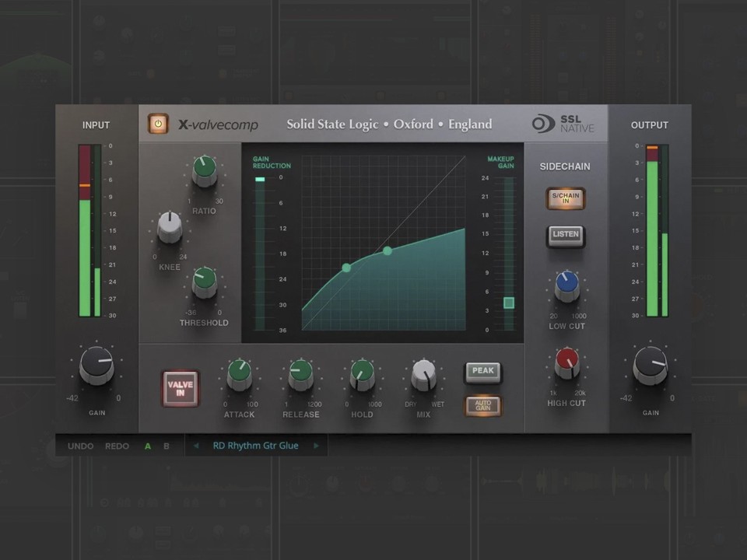Open the RD Rhythm Gtr Glue preset menu
This screenshot has width=747, height=560.
(255, 446)
